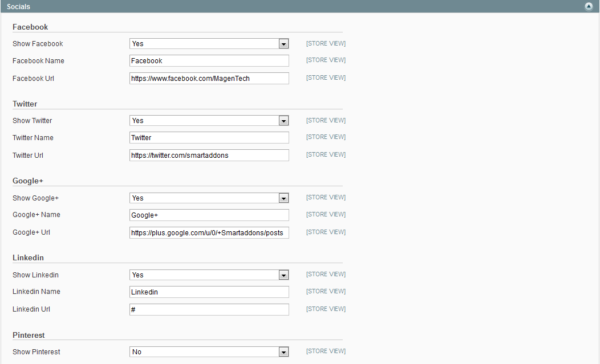
Task: Click the Twitter Url label
Action: click(28, 156)
